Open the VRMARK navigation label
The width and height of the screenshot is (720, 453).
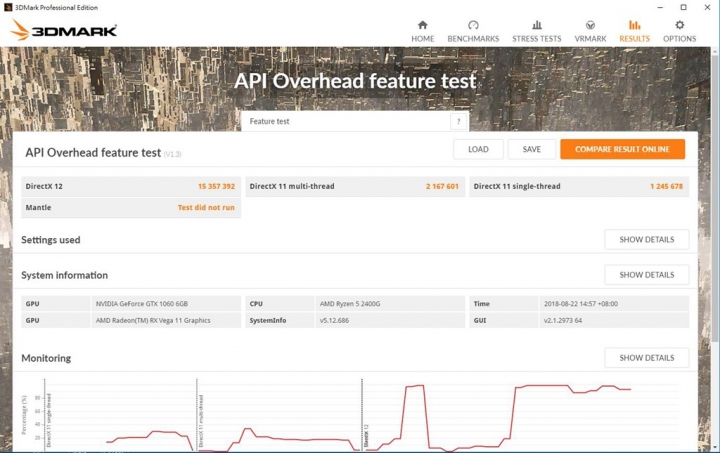click(590, 39)
